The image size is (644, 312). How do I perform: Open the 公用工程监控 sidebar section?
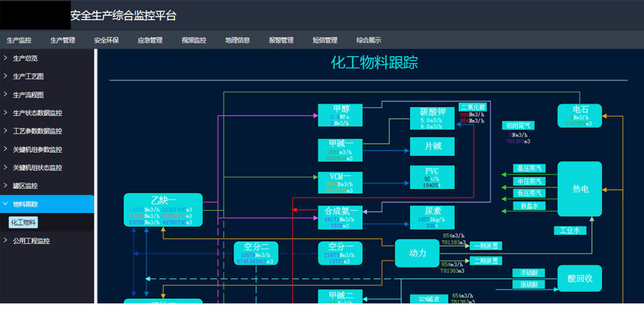31,241
